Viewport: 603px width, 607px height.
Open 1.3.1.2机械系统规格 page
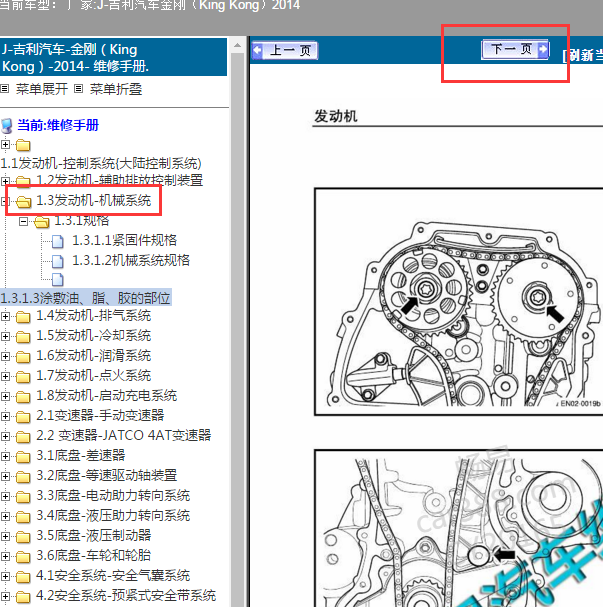(x=131, y=260)
